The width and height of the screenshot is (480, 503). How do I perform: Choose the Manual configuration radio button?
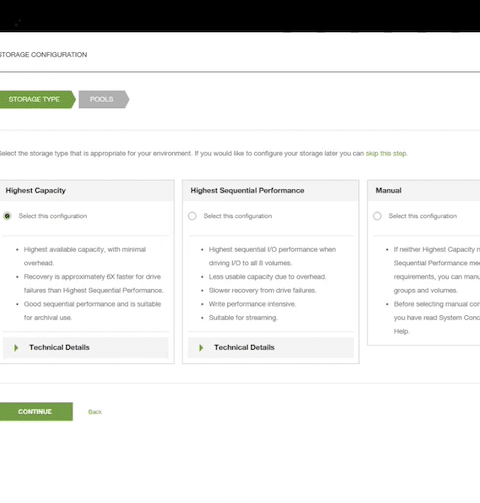[x=377, y=216]
